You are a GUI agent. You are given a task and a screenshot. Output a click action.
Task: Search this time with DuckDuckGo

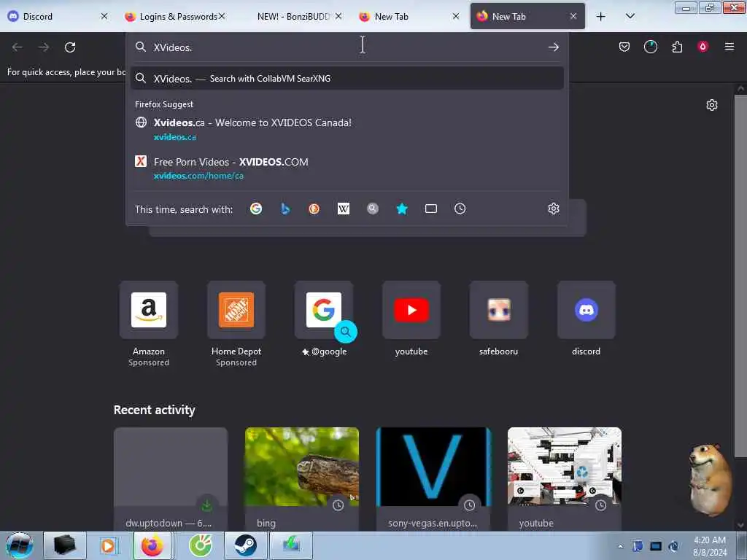tap(314, 209)
